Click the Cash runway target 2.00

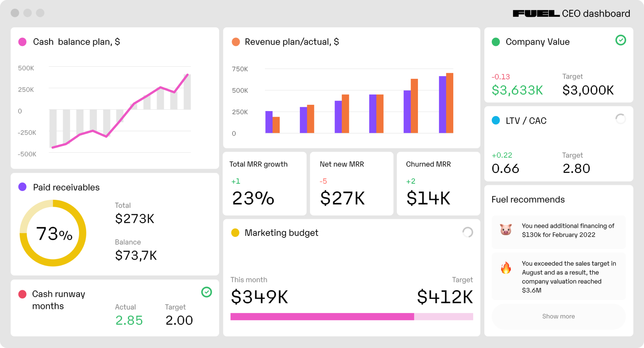[179, 320]
